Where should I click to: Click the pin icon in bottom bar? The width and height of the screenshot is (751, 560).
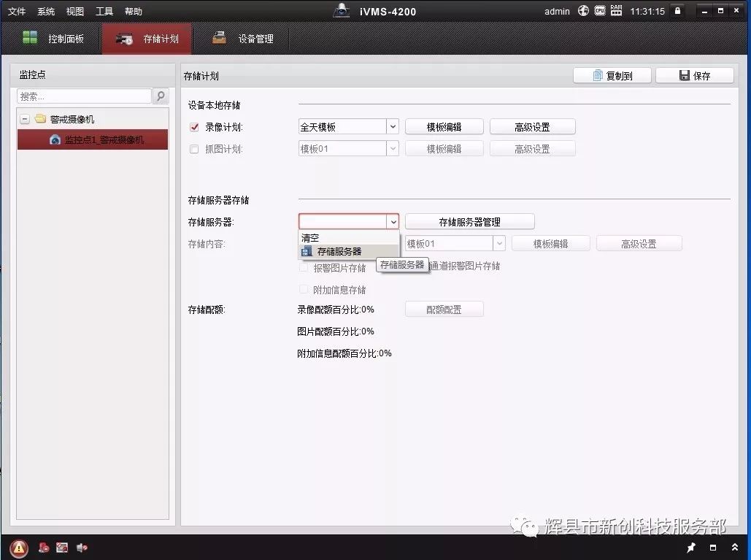(691, 547)
